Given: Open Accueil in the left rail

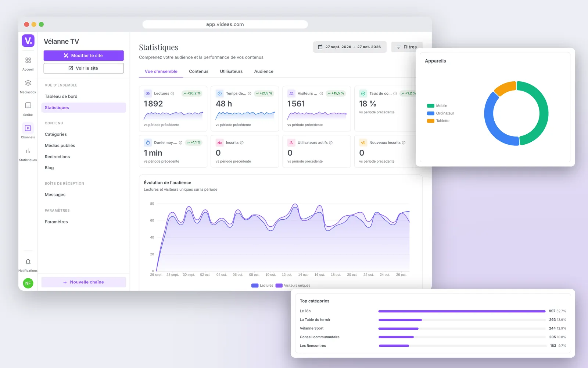Looking at the screenshot, I should (28, 63).
